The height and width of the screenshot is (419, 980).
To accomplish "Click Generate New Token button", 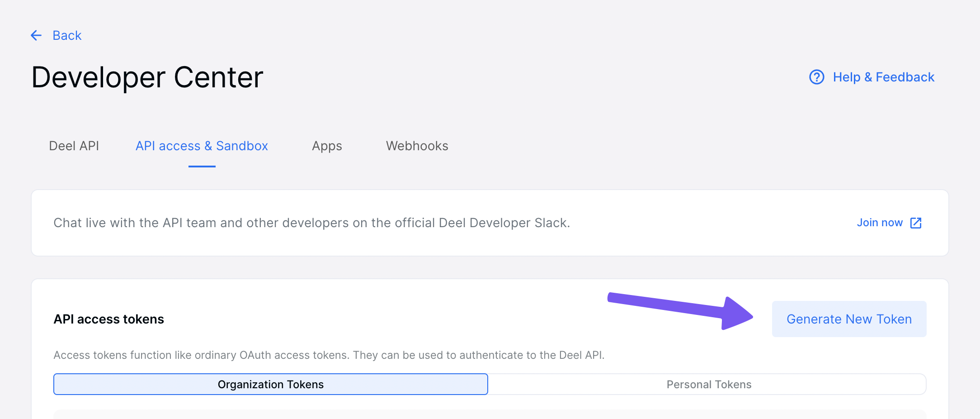I will point(849,319).
